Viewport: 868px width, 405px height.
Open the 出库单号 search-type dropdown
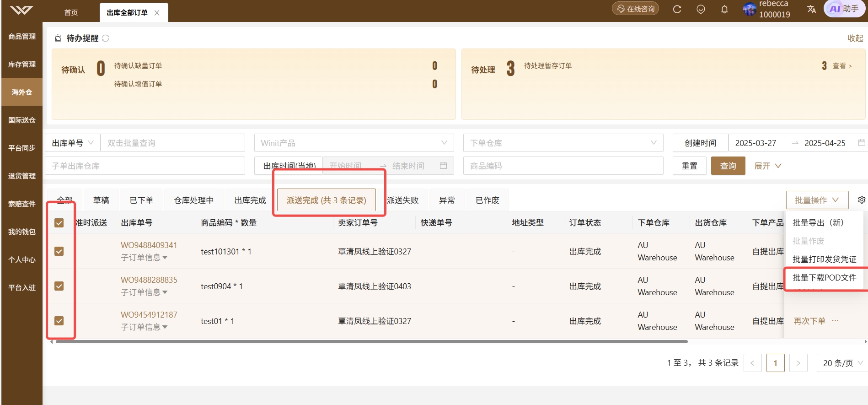73,143
